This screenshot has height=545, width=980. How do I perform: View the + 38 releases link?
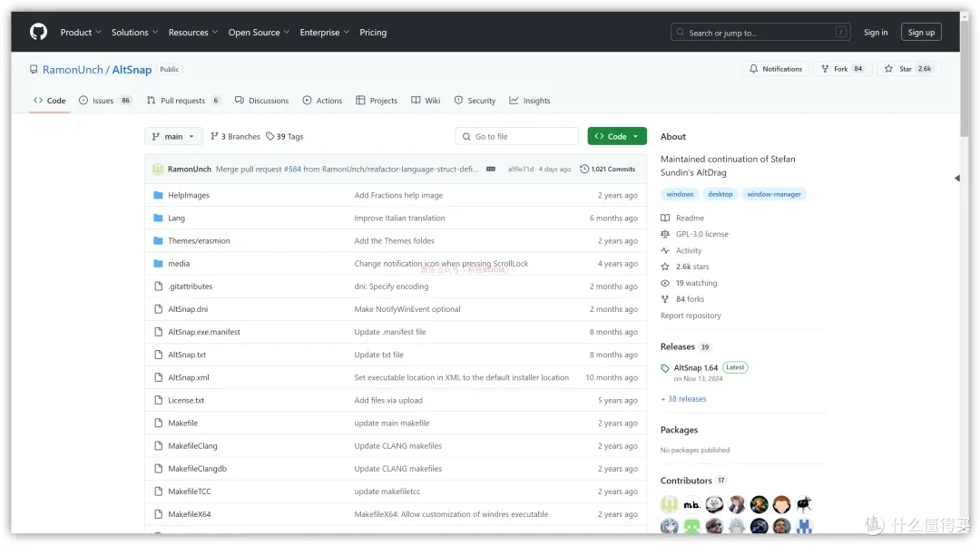683,399
